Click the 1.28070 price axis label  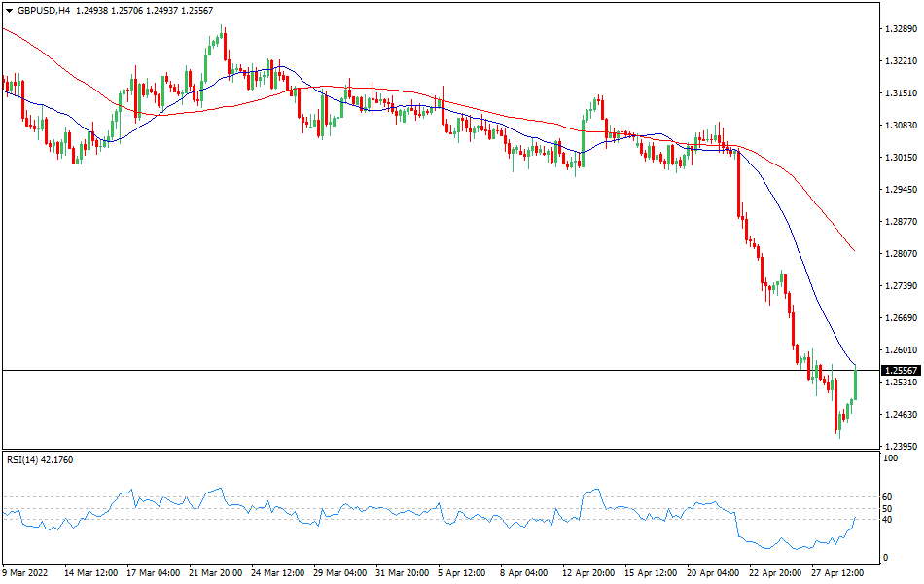pyautogui.click(x=901, y=254)
